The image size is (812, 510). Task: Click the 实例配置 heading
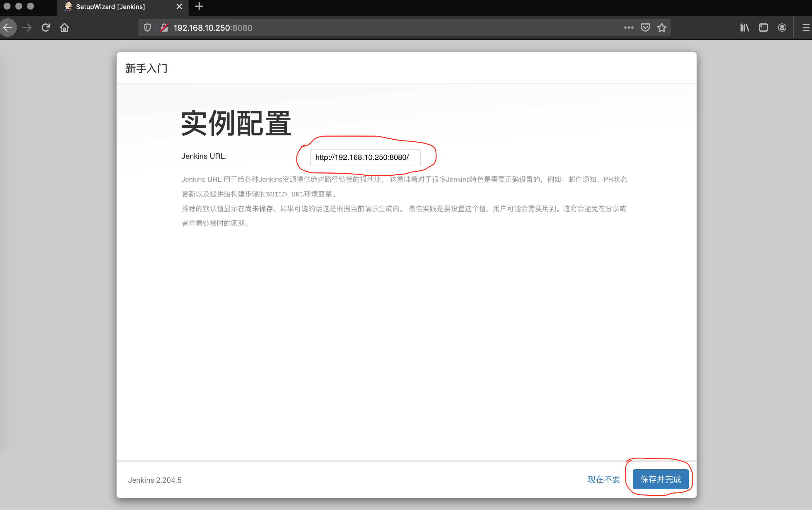[236, 123]
